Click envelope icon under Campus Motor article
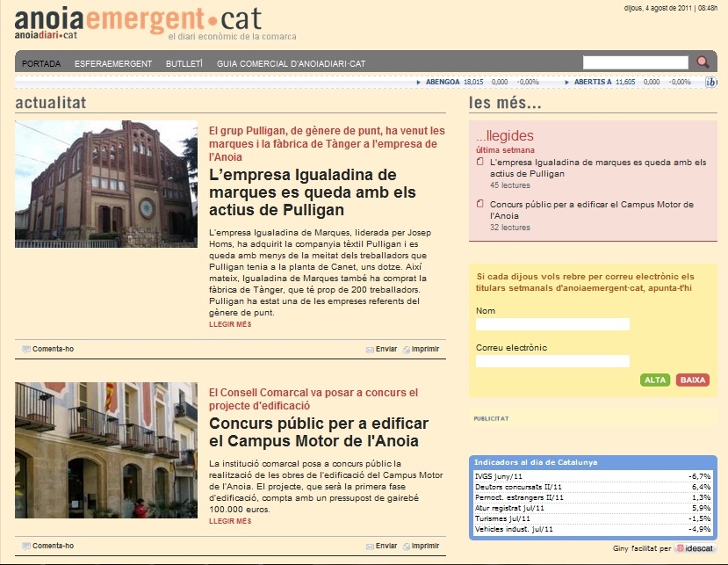 coord(370,547)
